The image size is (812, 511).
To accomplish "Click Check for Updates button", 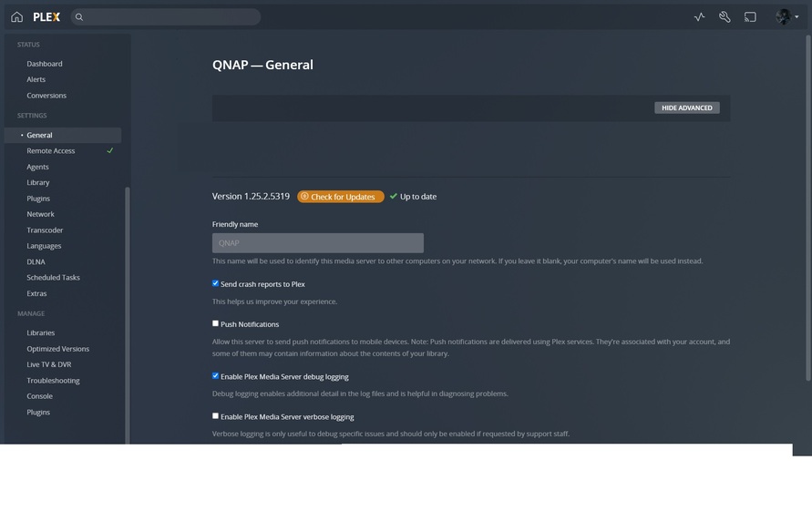I will pyautogui.click(x=341, y=197).
